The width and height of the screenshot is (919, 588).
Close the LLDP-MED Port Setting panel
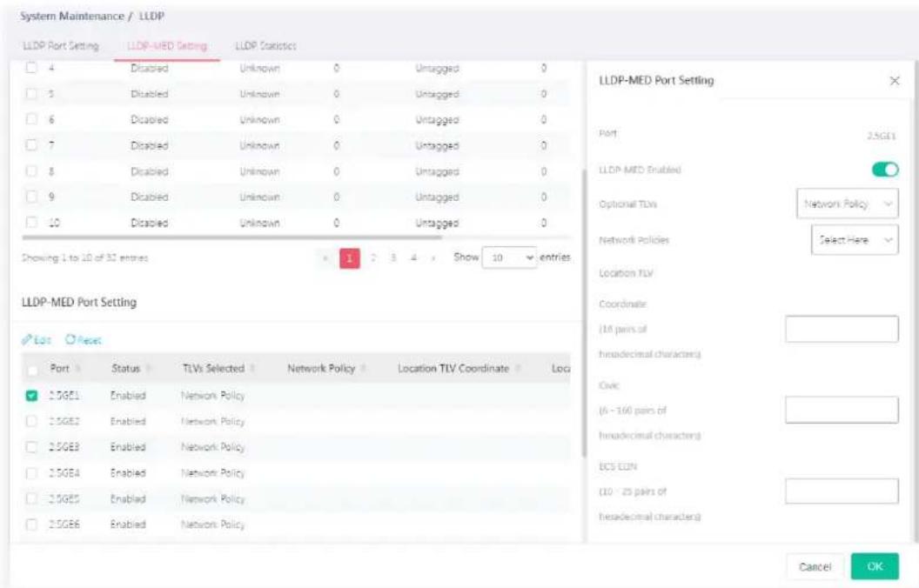(x=895, y=81)
